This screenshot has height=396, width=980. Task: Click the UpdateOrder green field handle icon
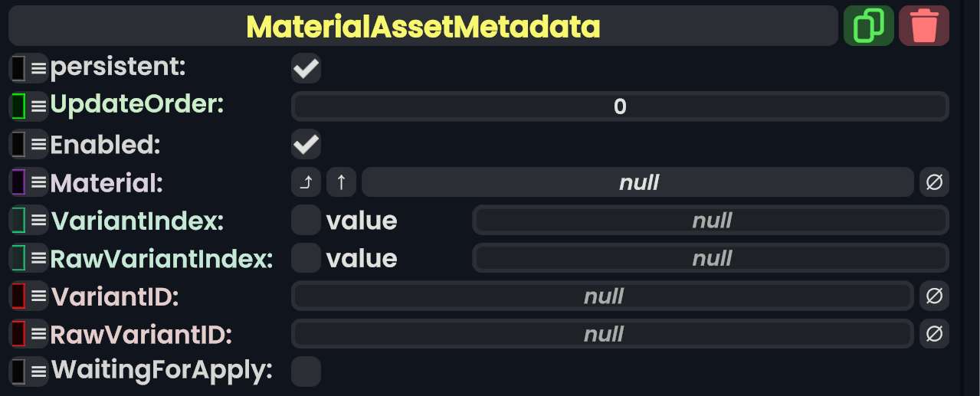point(19,106)
